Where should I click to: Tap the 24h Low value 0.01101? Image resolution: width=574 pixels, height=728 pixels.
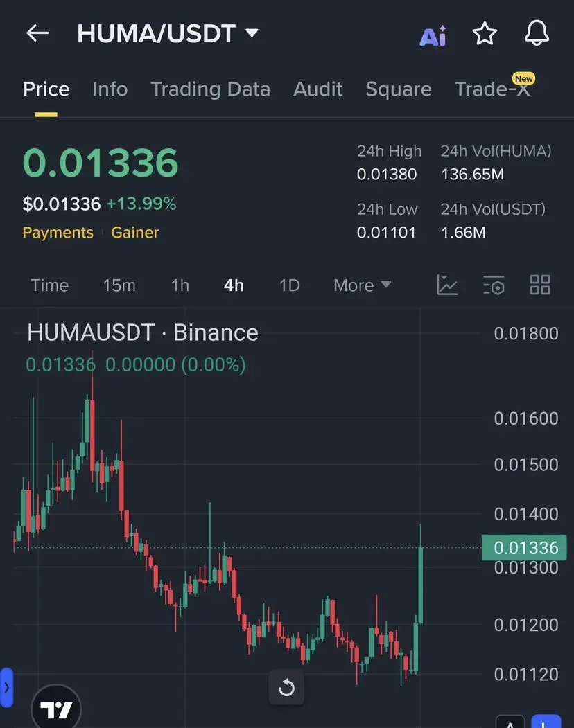tap(386, 232)
